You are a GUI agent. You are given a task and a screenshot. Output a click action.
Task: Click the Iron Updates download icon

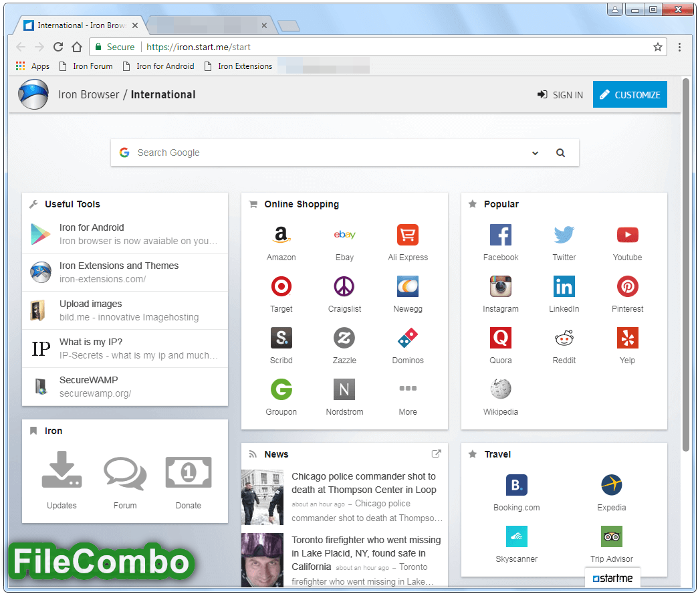[x=62, y=470]
